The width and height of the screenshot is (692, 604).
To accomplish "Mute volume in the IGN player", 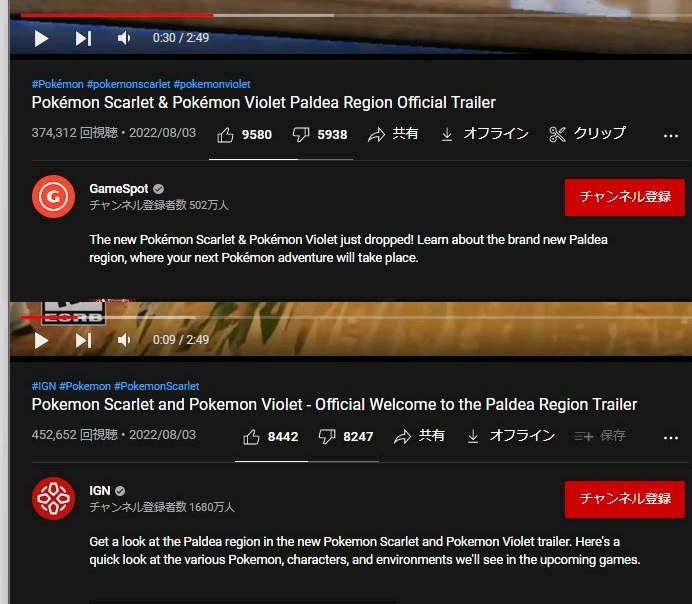I will [124, 340].
